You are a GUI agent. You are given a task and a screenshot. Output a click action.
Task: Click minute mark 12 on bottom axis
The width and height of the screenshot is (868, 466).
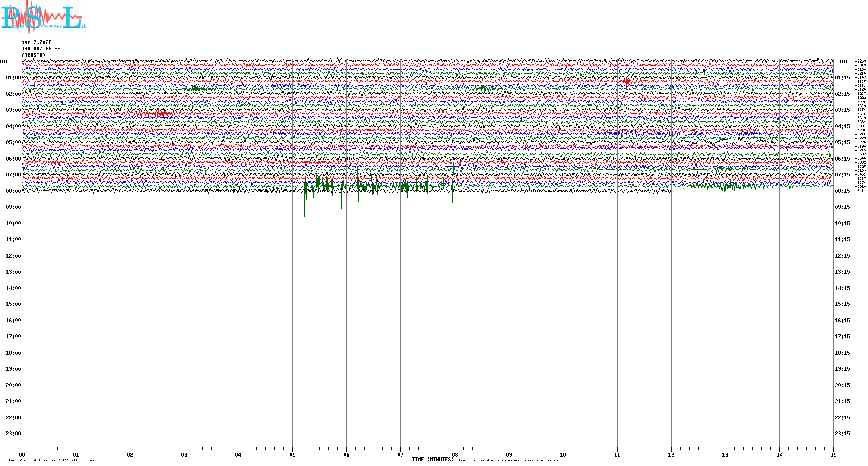click(671, 454)
